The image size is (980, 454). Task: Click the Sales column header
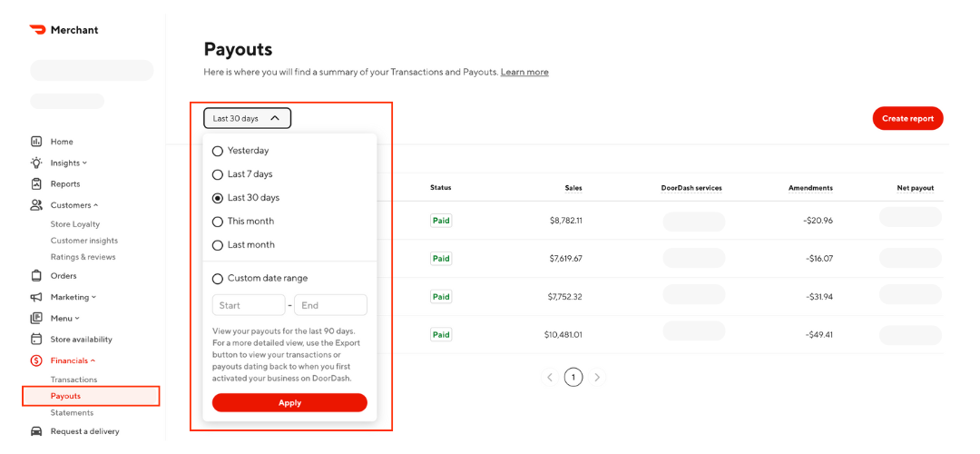tap(573, 188)
